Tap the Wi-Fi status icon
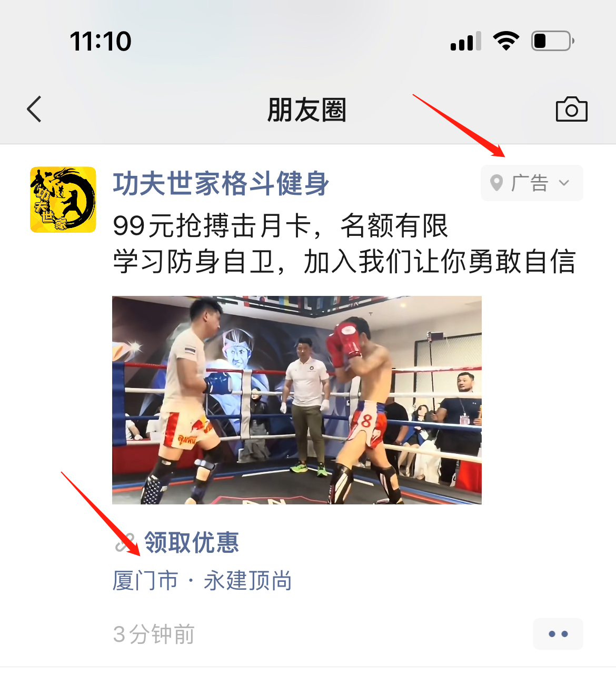 coord(506,41)
